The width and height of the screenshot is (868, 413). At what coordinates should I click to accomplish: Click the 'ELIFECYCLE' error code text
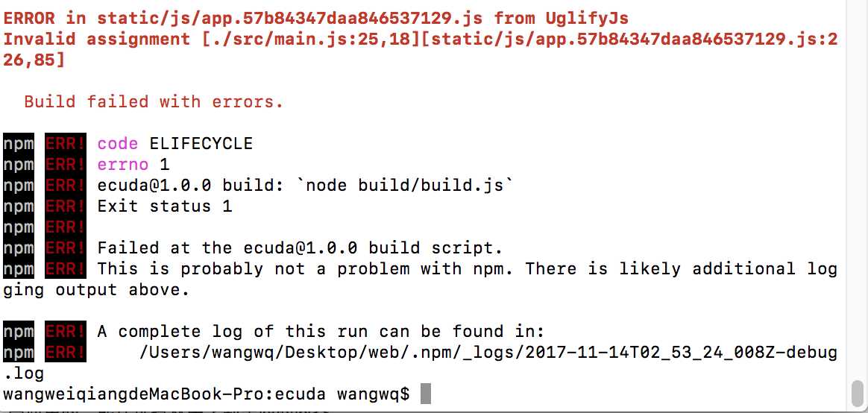tap(201, 143)
